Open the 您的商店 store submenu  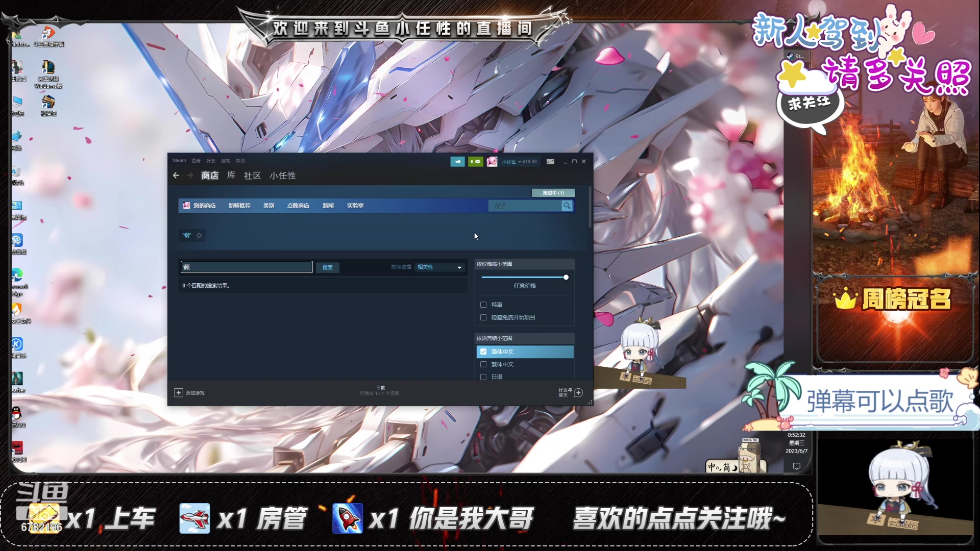(205, 206)
